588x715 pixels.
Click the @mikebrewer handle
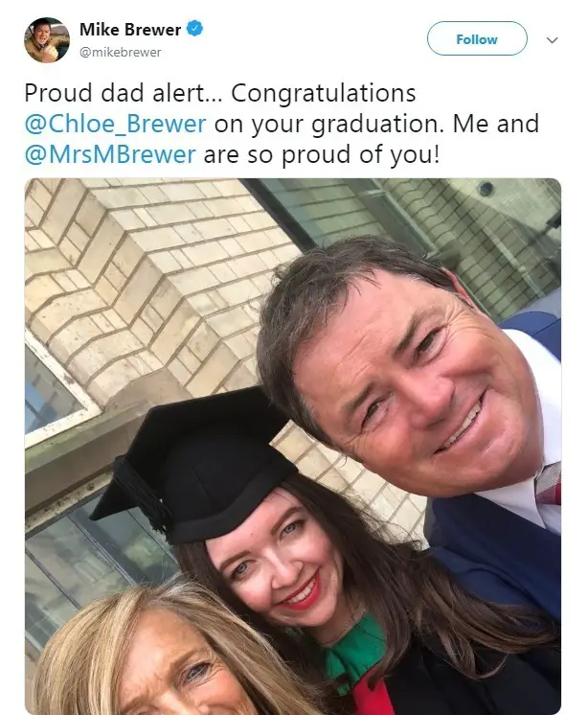pyautogui.click(x=121, y=53)
